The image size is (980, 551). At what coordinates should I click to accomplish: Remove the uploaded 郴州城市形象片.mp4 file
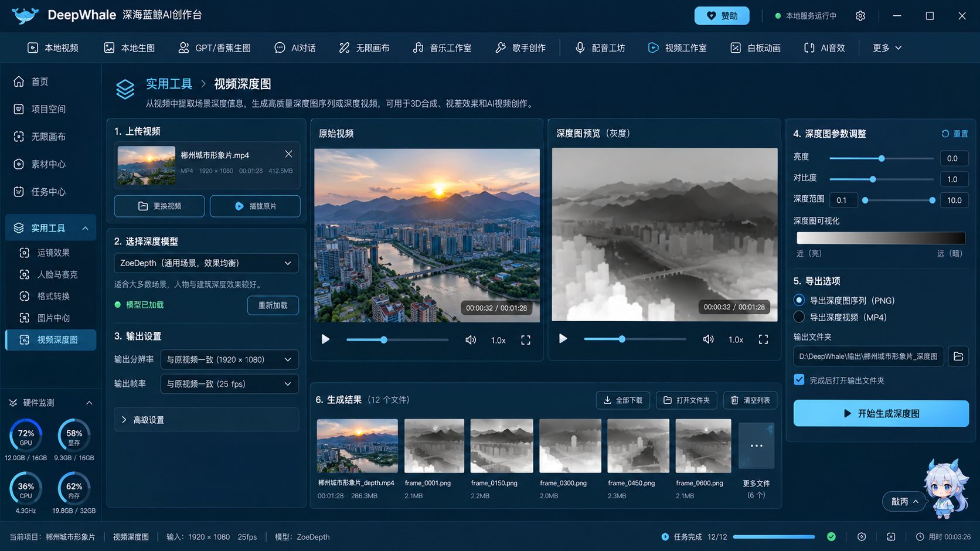288,154
